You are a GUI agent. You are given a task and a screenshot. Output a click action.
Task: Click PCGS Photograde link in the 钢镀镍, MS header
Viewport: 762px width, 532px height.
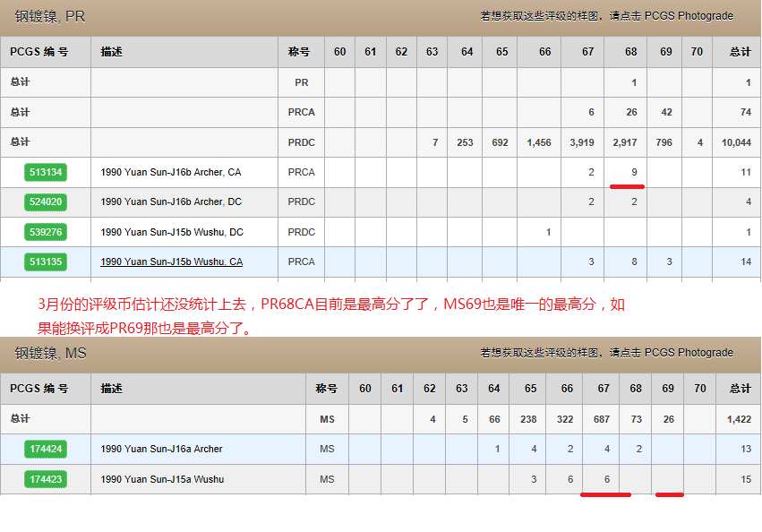689,353
